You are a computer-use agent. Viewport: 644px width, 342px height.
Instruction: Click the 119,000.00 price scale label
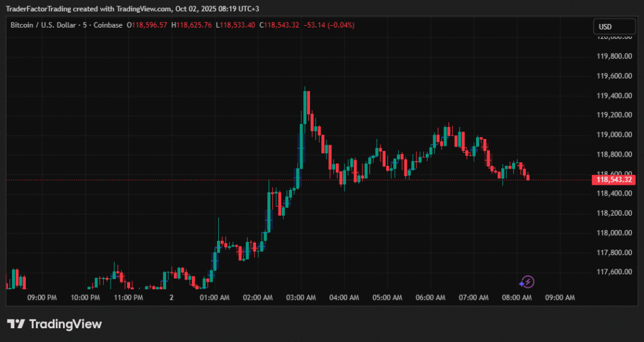pyautogui.click(x=613, y=135)
